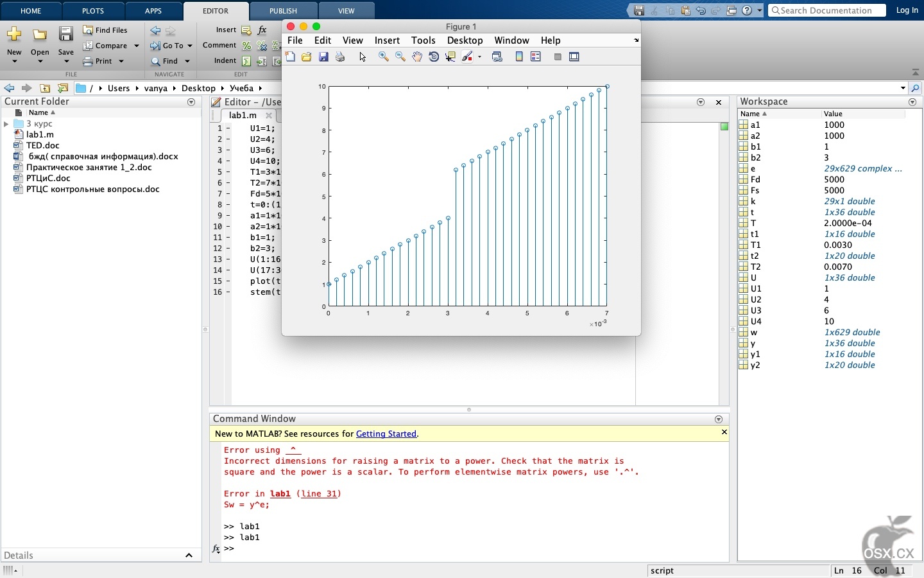Select the Brush data tool in Figure 1

pos(467,57)
